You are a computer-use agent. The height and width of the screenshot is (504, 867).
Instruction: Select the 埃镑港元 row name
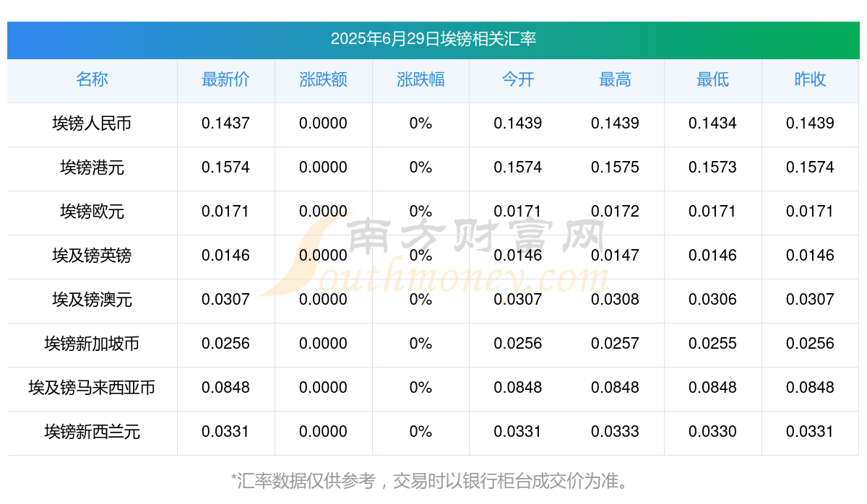point(92,168)
